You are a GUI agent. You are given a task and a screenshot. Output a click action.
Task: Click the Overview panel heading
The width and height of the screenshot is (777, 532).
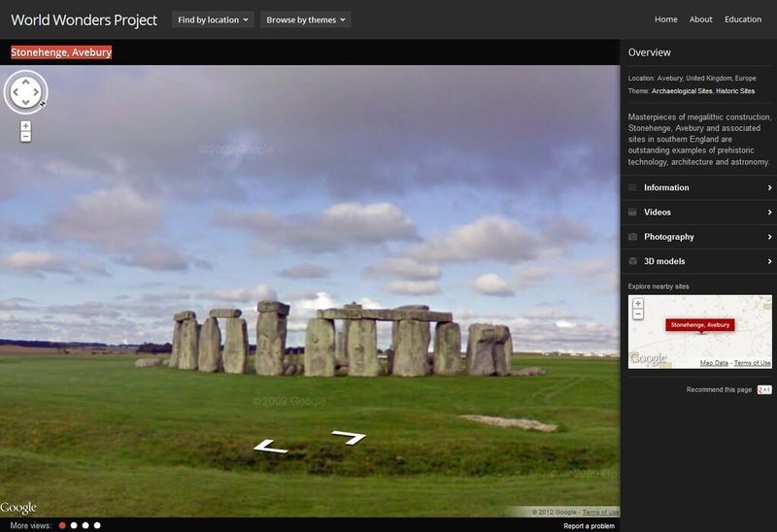pos(649,52)
